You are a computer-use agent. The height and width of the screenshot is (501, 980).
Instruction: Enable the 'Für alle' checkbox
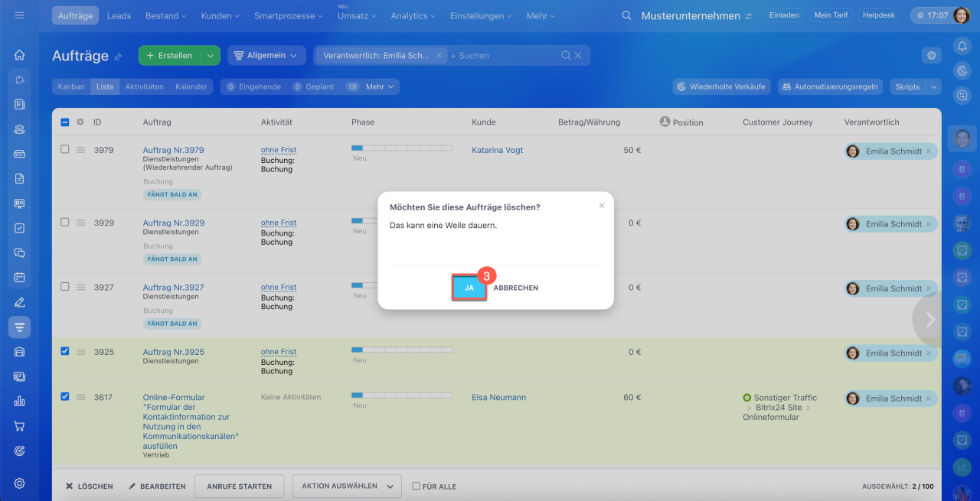416,486
